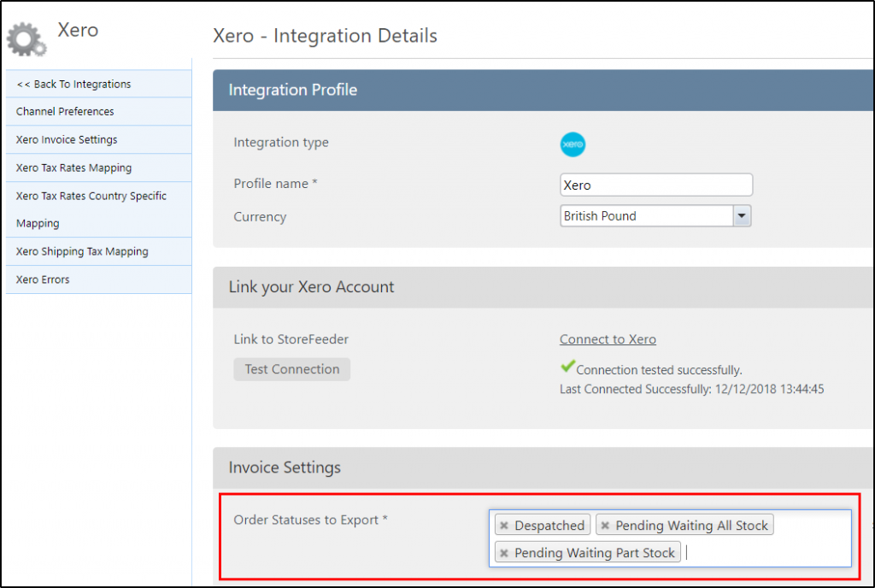The height and width of the screenshot is (588, 875).
Task: Follow the Connect to Xero link
Action: (x=608, y=339)
